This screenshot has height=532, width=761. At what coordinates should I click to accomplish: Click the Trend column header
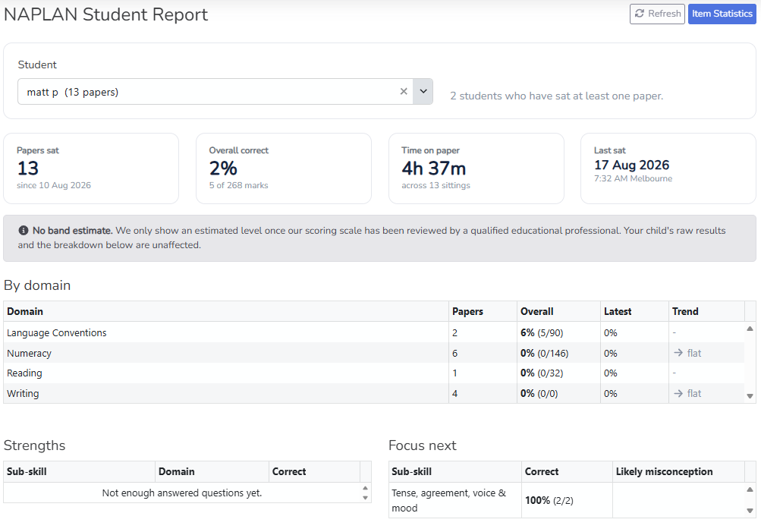[706, 311]
